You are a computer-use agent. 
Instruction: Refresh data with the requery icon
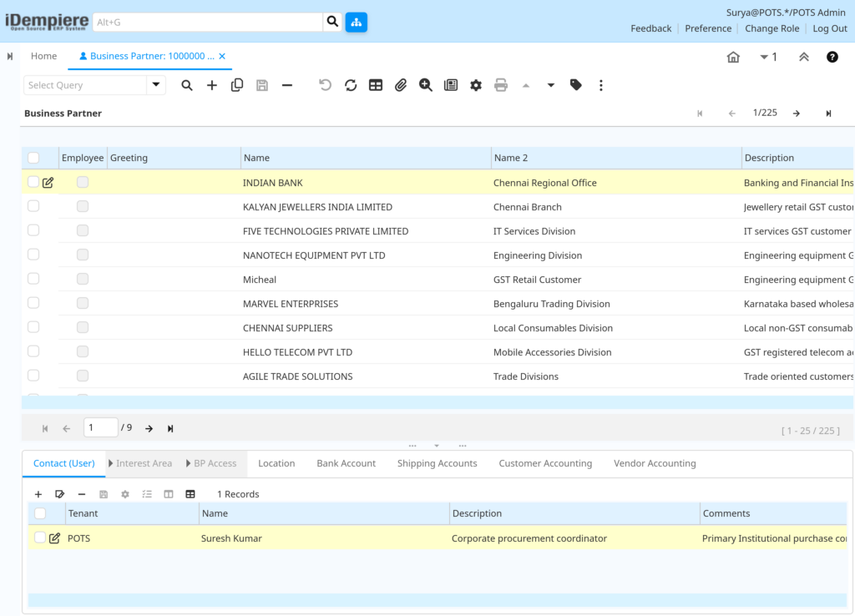point(351,85)
